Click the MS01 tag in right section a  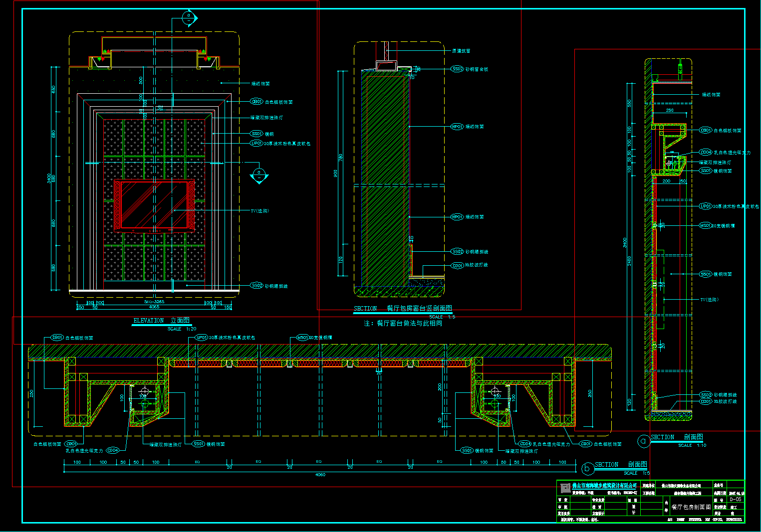pyautogui.click(x=705, y=225)
